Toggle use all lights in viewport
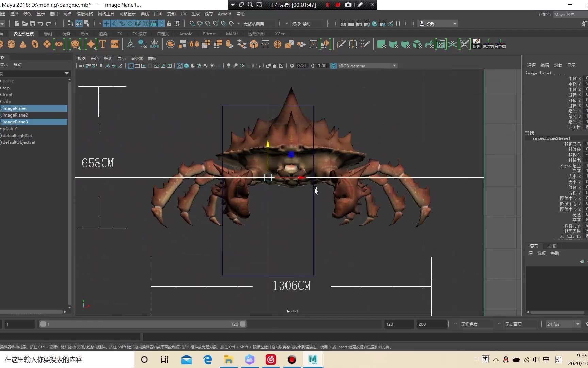Image resolution: width=588 pixels, height=368 pixels. point(212,66)
